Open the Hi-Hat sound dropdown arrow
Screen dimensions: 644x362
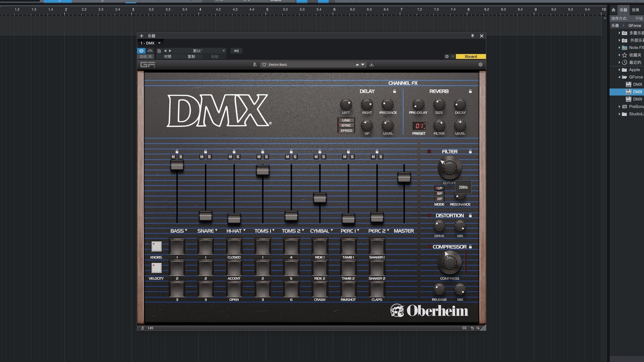[245, 230]
